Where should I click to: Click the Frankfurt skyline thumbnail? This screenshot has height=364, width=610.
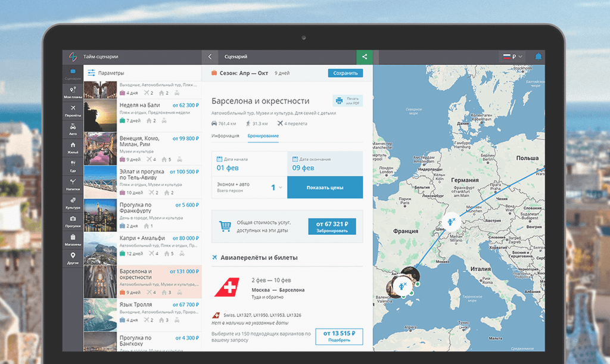tap(100, 216)
